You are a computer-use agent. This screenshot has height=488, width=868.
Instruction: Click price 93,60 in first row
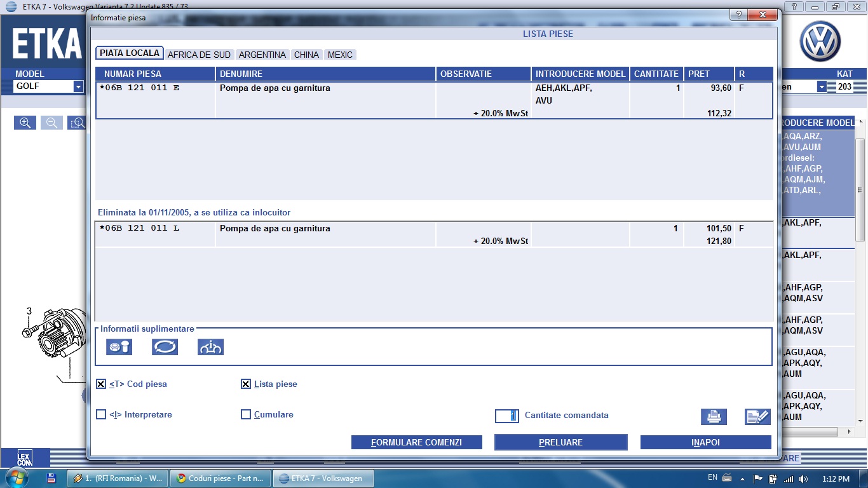tap(721, 88)
